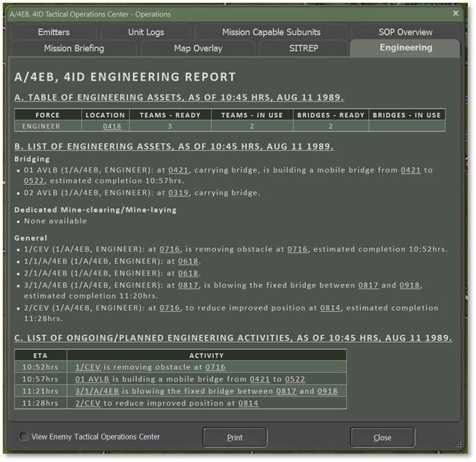
Task: Open the SOP Overview tab
Action: [405, 32]
